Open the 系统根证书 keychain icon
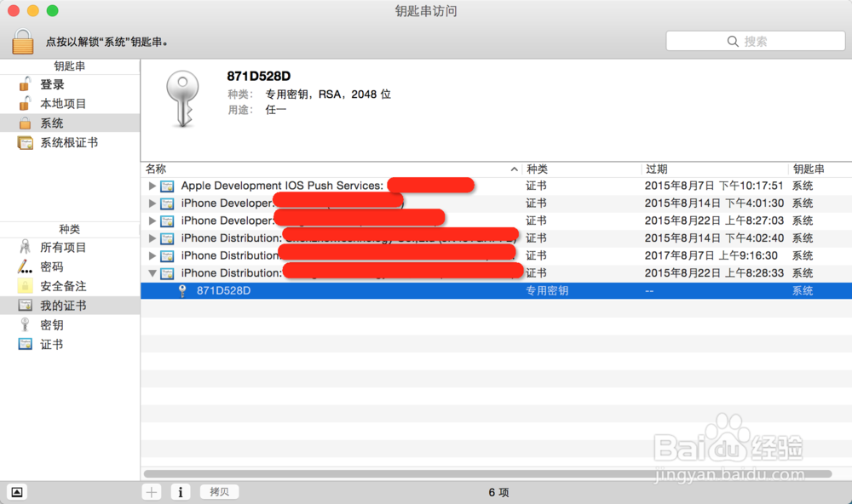The image size is (852, 504). 25,143
